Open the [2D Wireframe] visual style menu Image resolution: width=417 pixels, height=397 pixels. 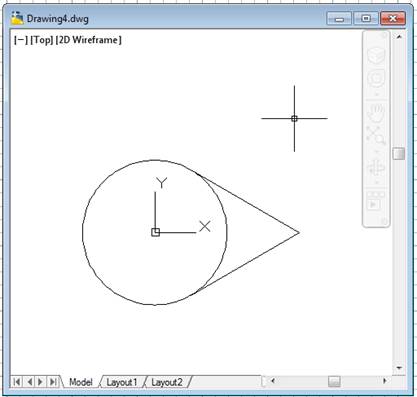tap(89, 40)
